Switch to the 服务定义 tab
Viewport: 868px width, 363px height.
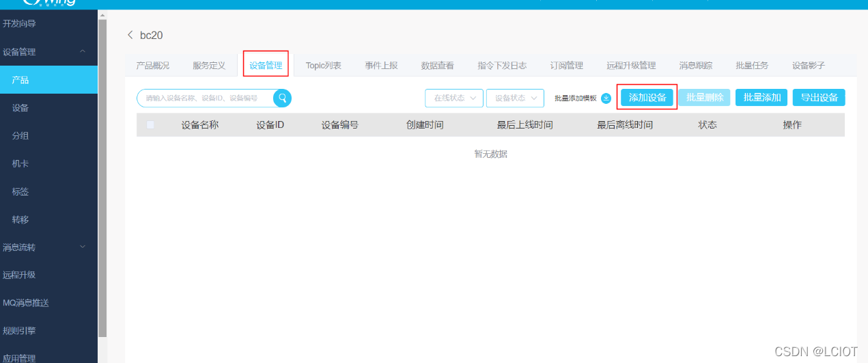pyautogui.click(x=209, y=66)
